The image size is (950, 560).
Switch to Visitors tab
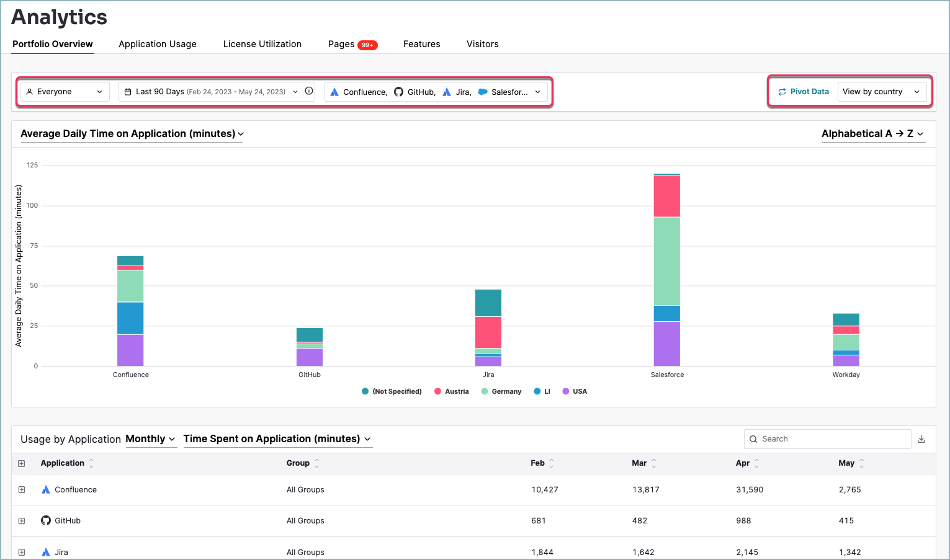click(x=483, y=44)
